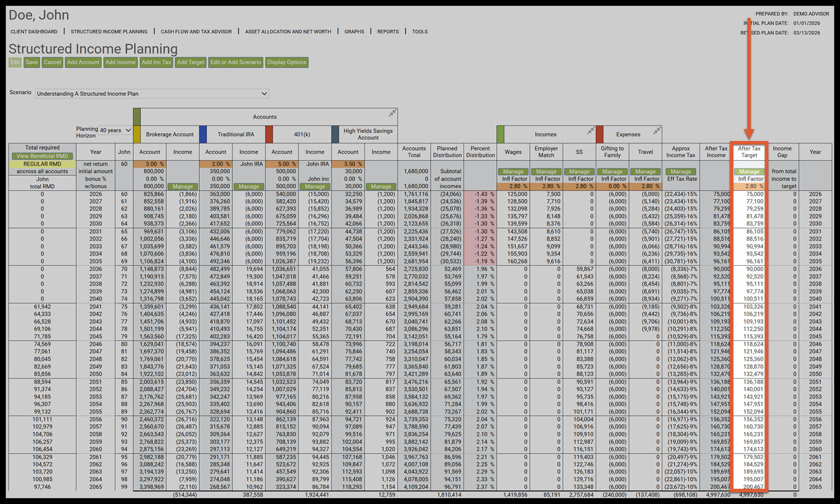Click the dark blue High Yields Savings swatch
Screen dimensions: 840x504
click(x=335, y=134)
